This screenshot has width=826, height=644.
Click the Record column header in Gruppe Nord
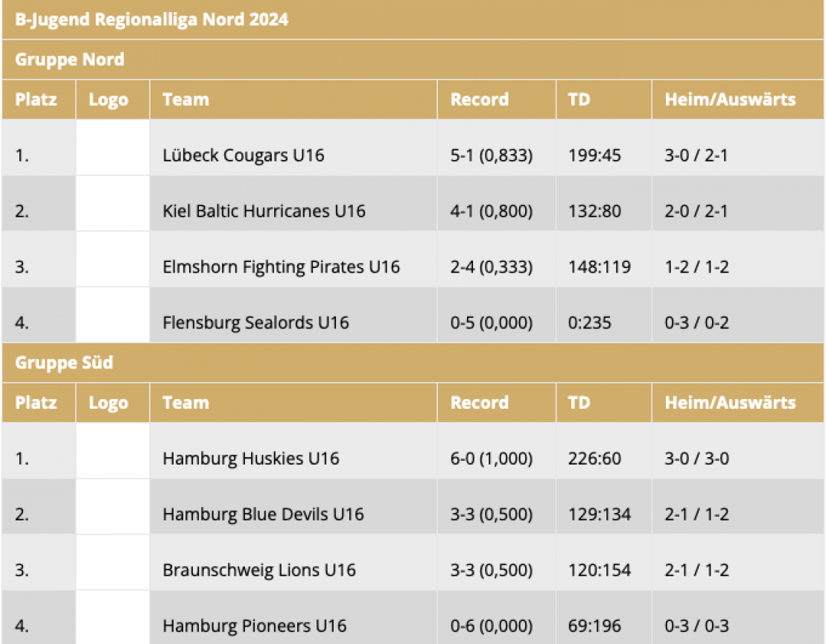479,100
